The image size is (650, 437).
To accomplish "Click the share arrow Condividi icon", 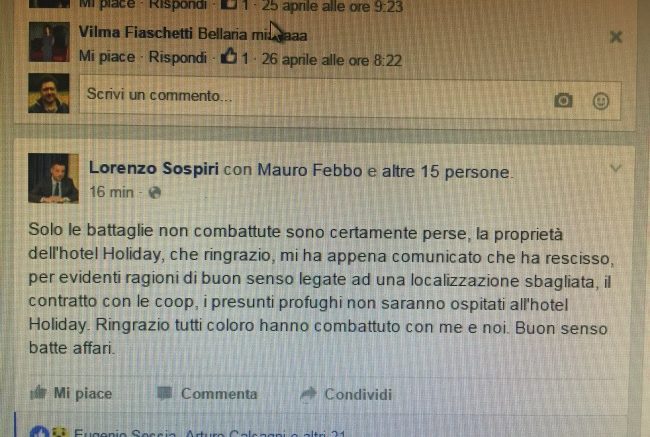I will [x=308, y=394].
